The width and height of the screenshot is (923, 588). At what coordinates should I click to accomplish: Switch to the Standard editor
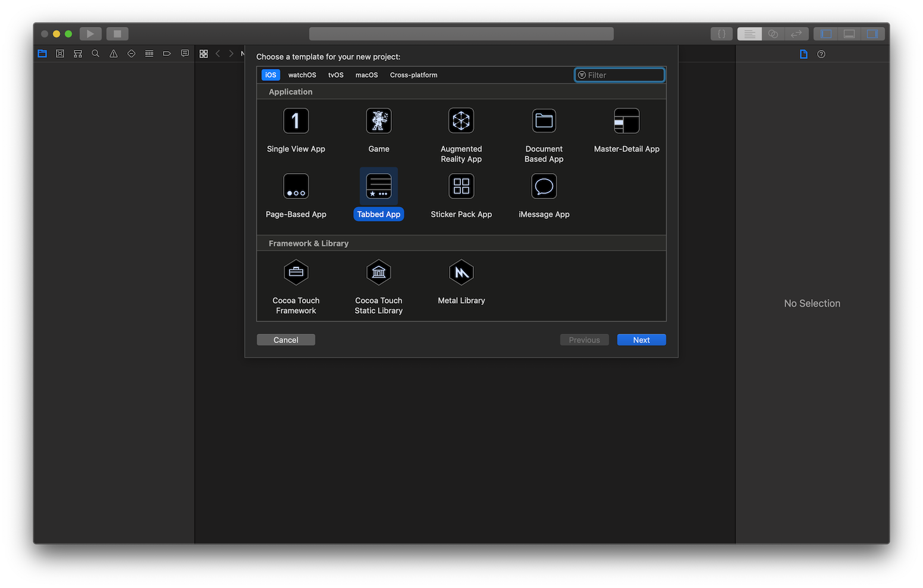tap(749, 34)
